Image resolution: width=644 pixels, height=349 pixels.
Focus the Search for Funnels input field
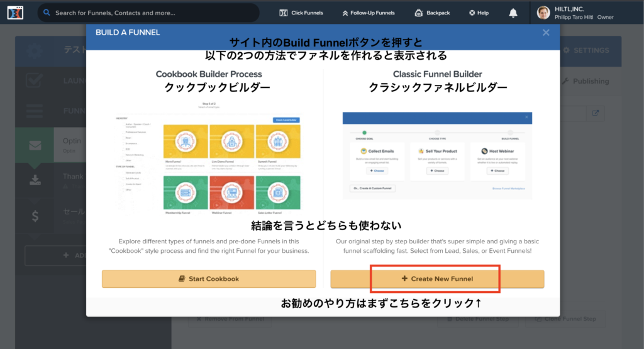pos(148,13)
